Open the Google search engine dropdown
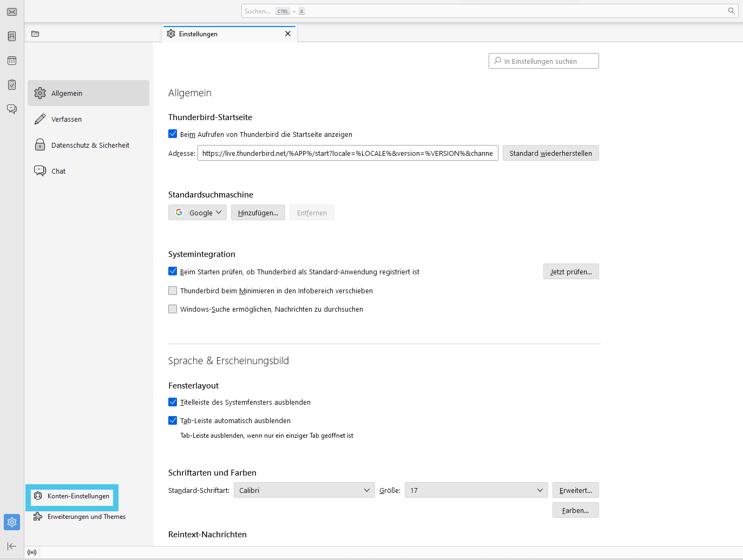 coord(198,213)
